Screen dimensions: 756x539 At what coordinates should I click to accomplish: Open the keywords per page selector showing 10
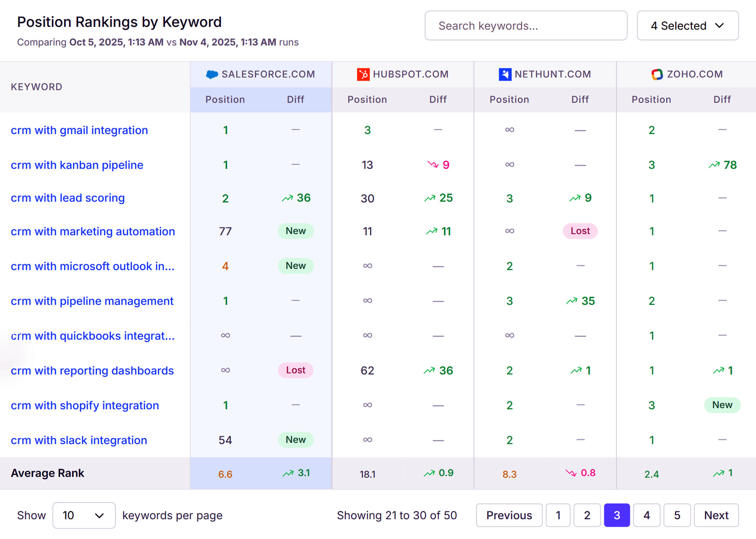pos(83,515)
